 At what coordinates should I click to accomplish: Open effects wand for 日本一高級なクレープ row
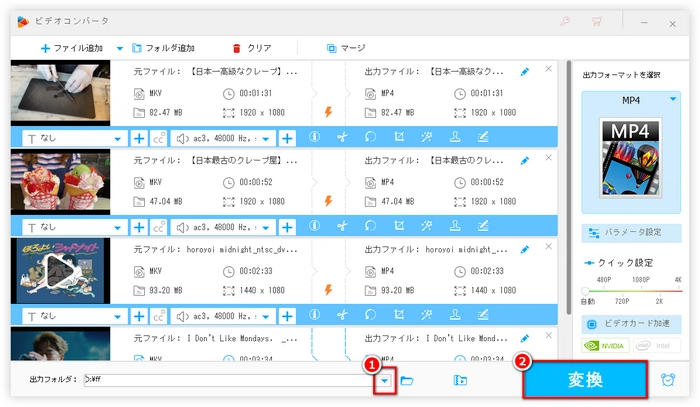click(x=427, y=137)
